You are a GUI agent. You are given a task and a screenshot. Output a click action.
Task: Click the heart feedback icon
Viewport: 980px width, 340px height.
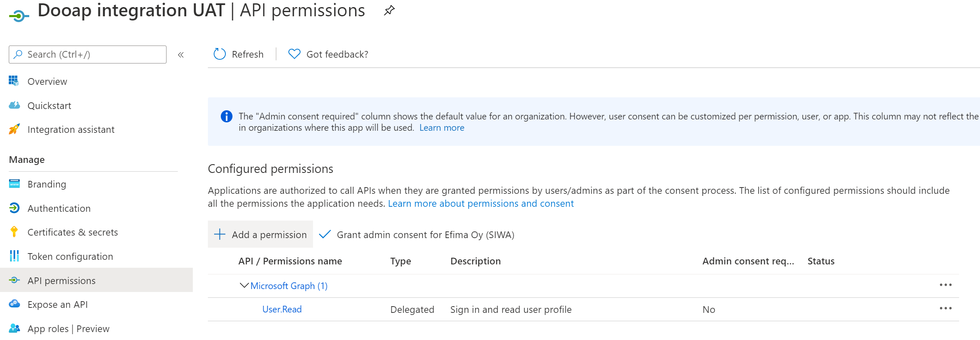click(294, 54)
